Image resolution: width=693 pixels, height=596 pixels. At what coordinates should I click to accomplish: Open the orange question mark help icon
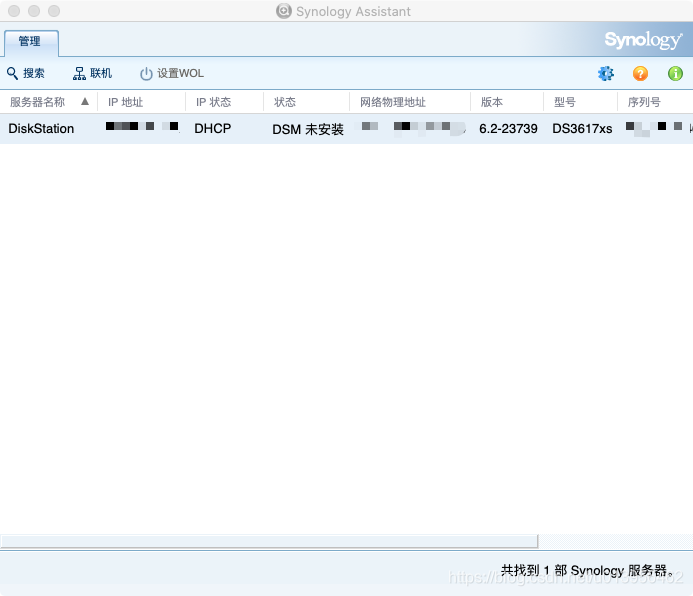pyautogui.click(x=640, y=73)
